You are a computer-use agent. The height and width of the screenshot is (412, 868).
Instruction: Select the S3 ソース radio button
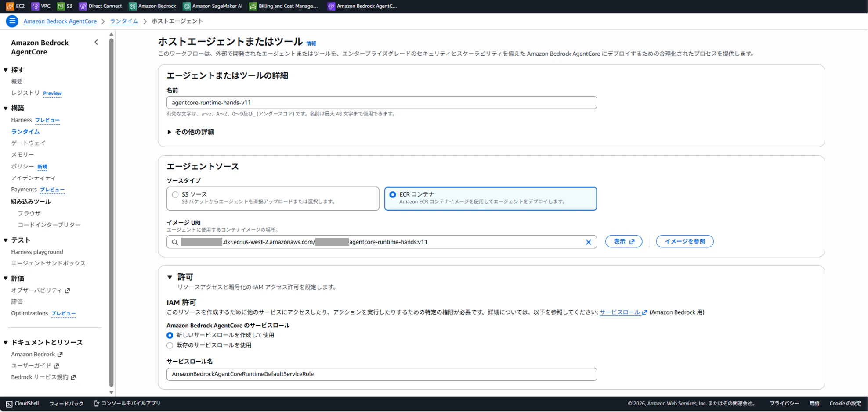click(x=175, y=195)
